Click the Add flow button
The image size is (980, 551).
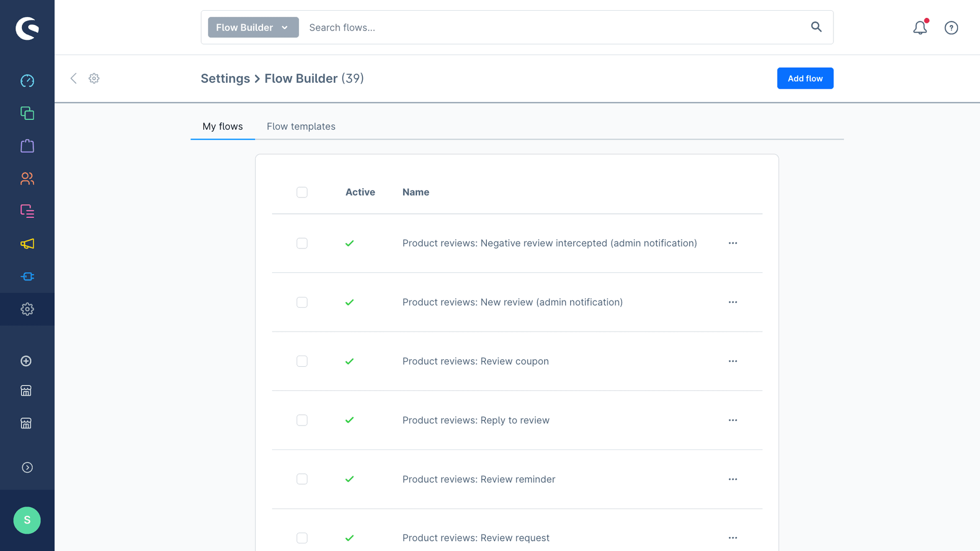click(805, 78)
